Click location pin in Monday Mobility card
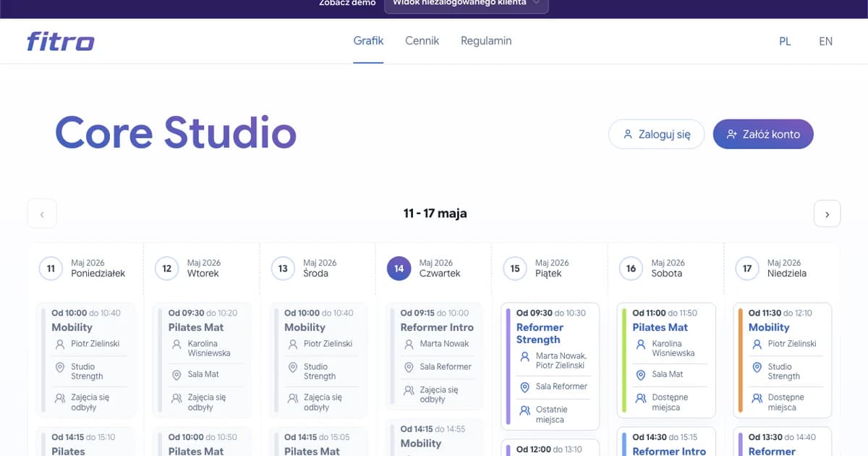868x456 pixels. [x=60, y=368]
